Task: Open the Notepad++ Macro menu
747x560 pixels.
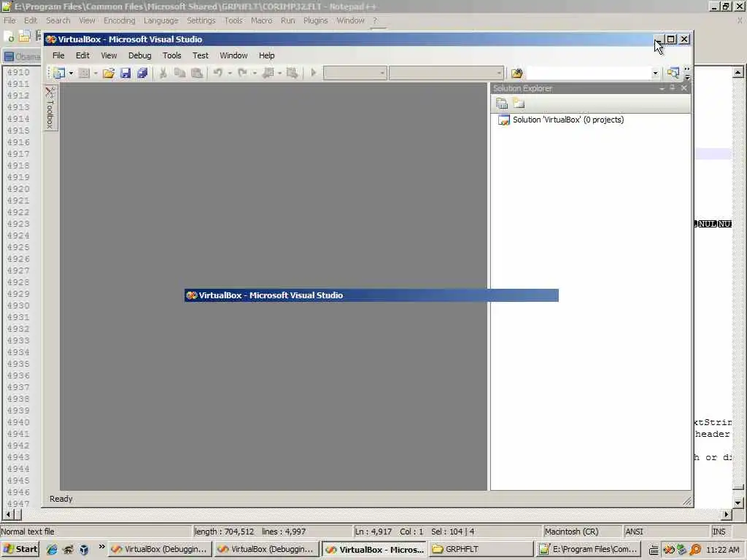Action: pos(262,20)
